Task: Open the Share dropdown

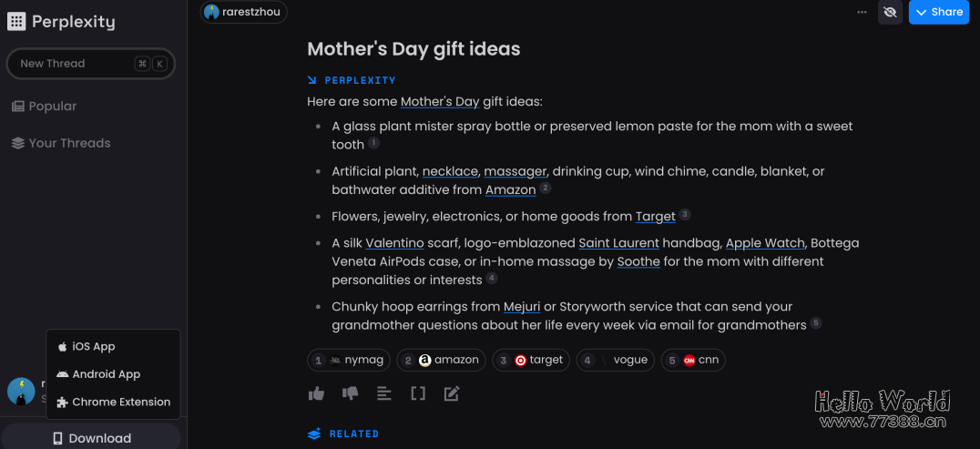Action: [939, 12]
